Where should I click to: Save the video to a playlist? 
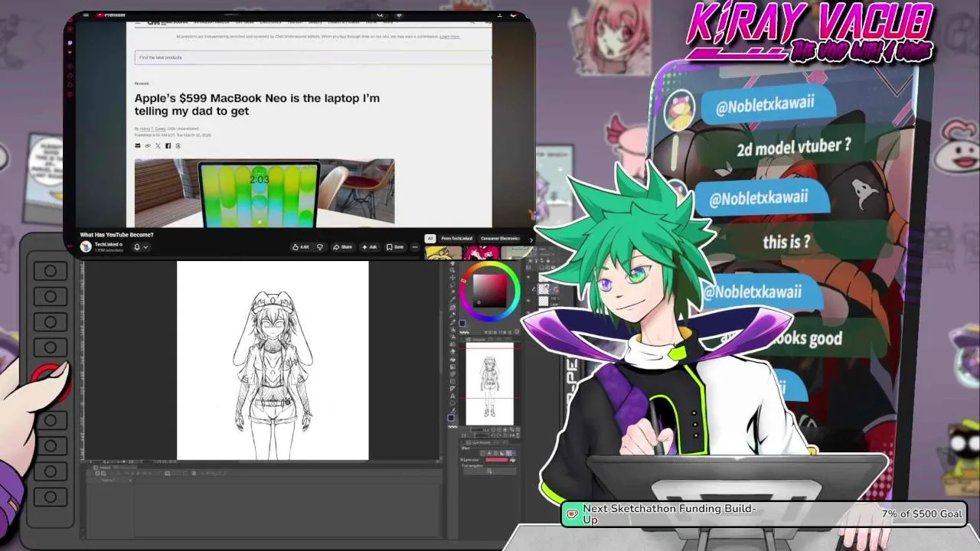click(x=394, y=247)
